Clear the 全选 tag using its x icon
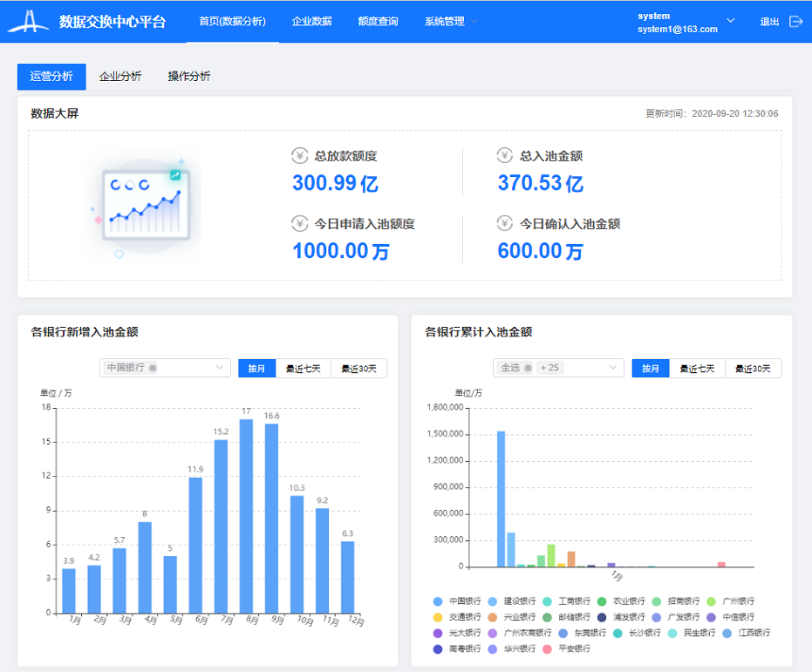 pos(528,369)
